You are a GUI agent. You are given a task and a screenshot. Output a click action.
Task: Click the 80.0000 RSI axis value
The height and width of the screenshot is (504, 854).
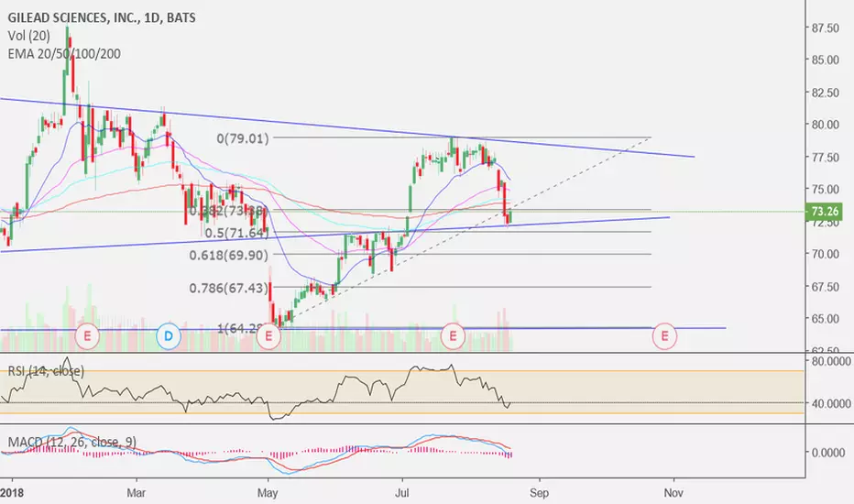click(829, 361)
